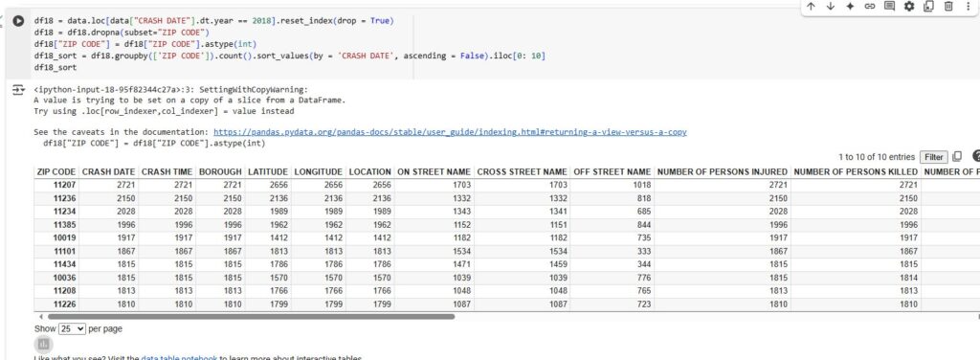
Task: Copy link to cell icon
Action: click(x=869, y=7)
